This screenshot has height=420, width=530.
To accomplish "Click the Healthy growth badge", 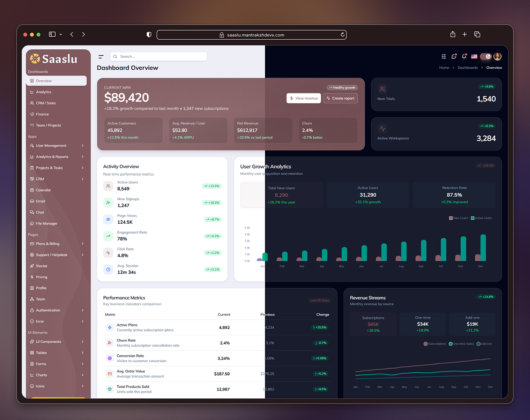I will [342, 87].
